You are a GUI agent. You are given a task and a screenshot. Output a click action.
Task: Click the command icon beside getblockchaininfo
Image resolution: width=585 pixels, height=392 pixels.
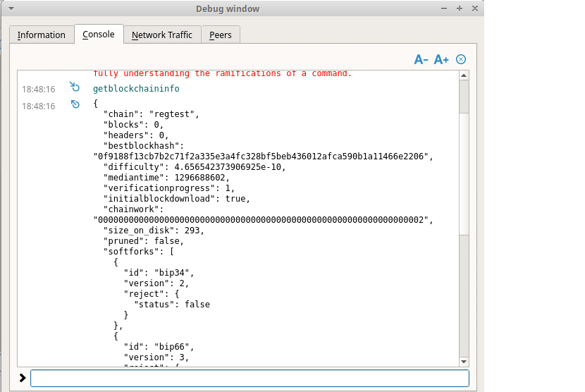coord(75,87)
